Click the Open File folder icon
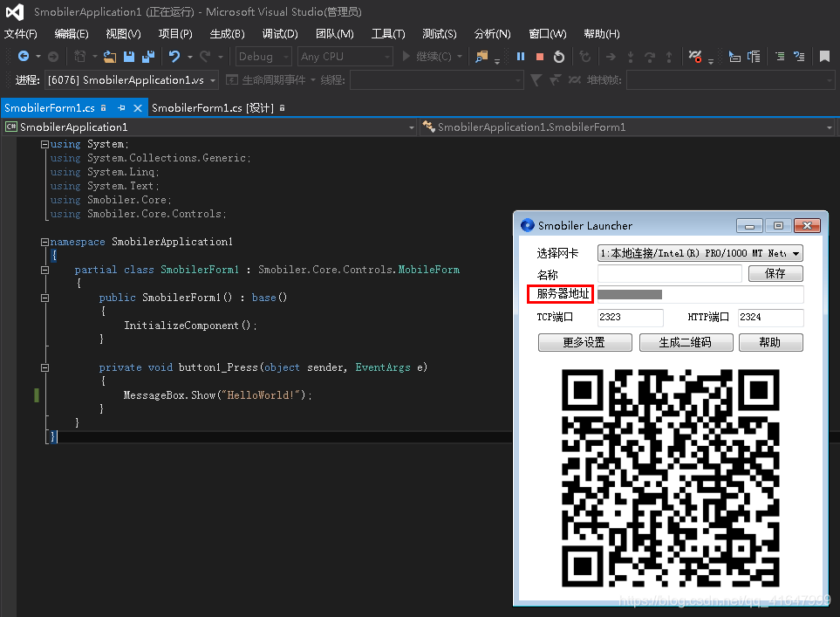The image size is (840, 617). (x=110, y=57)
